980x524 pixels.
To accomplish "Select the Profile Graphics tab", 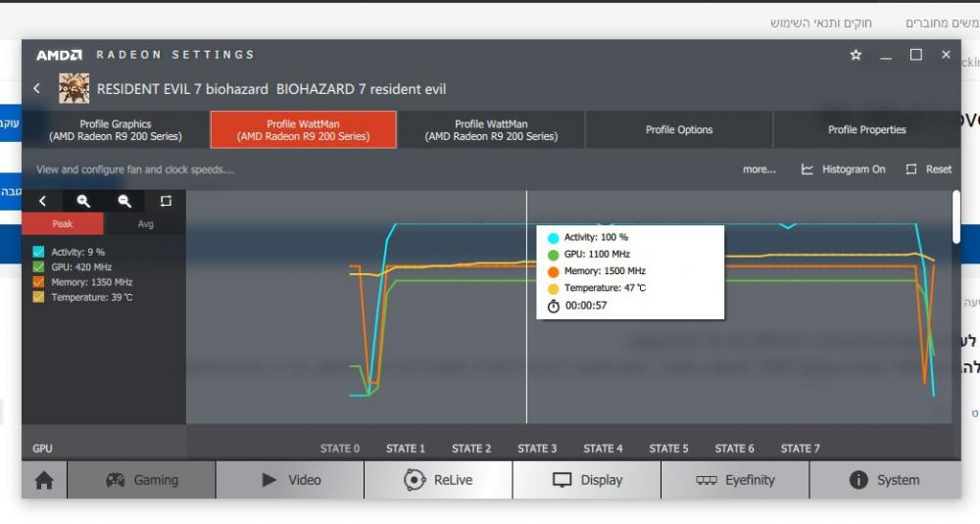I will [x=116, y=129].
